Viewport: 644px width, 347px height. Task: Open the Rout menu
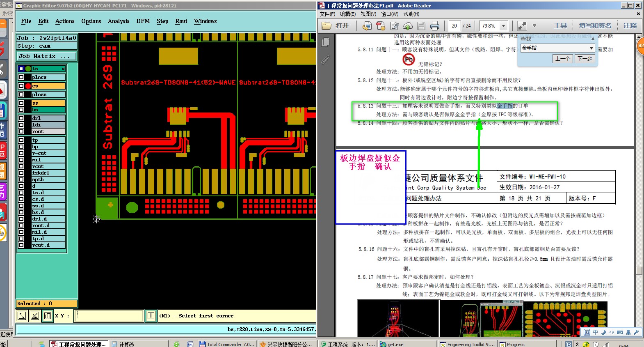point(181,21)
